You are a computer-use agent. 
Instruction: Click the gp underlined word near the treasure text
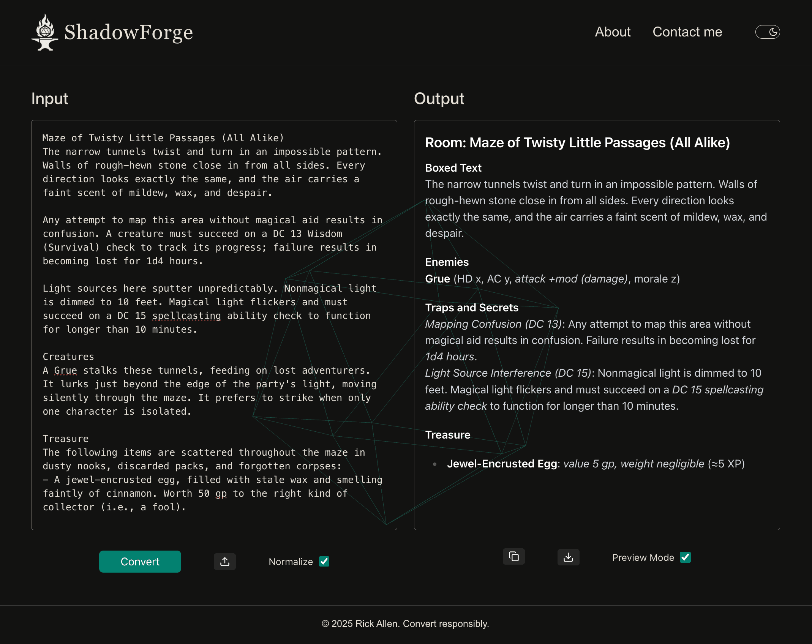point(221,493)
